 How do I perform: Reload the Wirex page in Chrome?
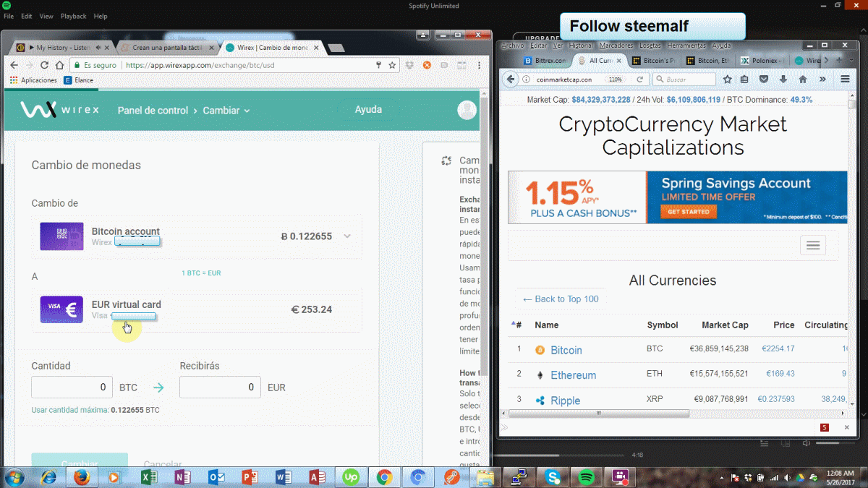pyautogui.click(x=46, y=65)
